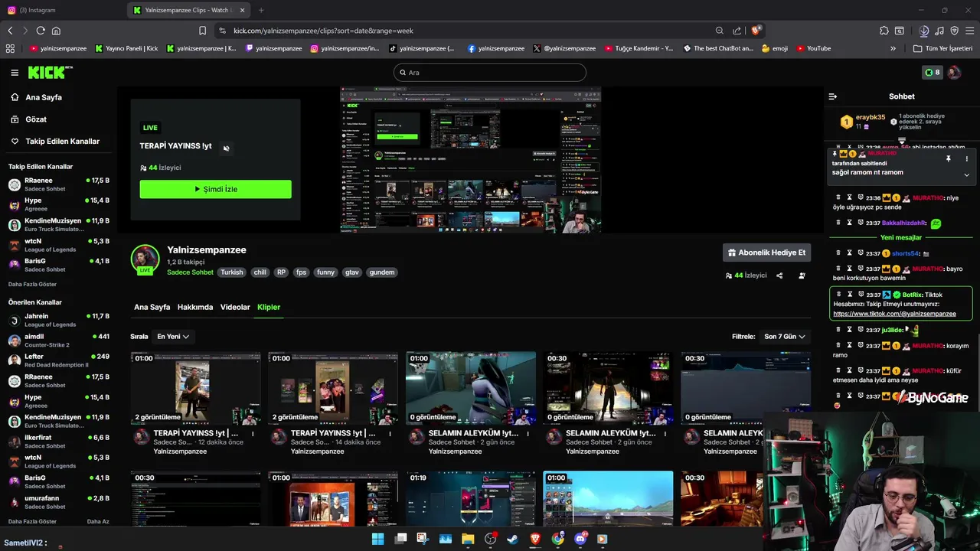The image size is (980, 551).
Task: Go to Ana Sayfa in sidebar
Action: [x=36, y=97]
